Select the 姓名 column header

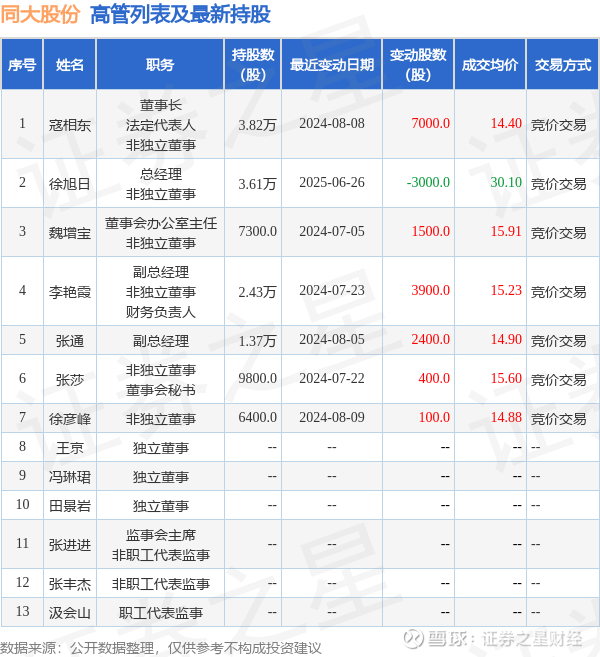[x=70, y=65]
